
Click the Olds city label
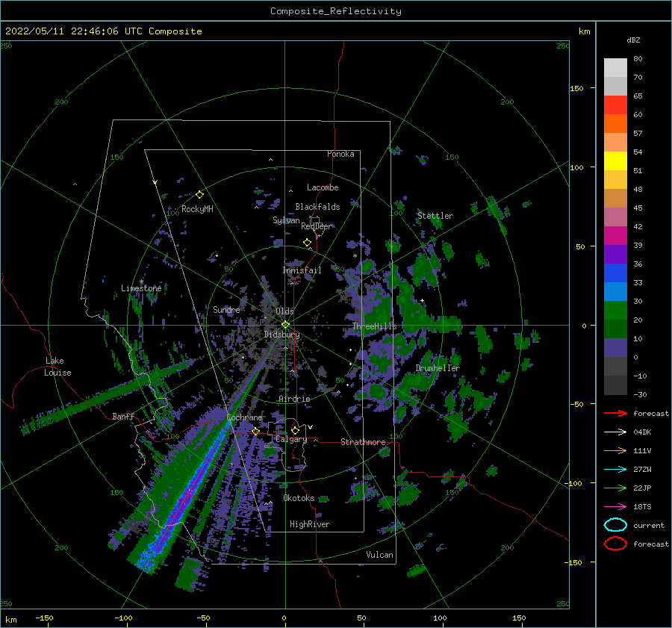click(x=284, y=311)
